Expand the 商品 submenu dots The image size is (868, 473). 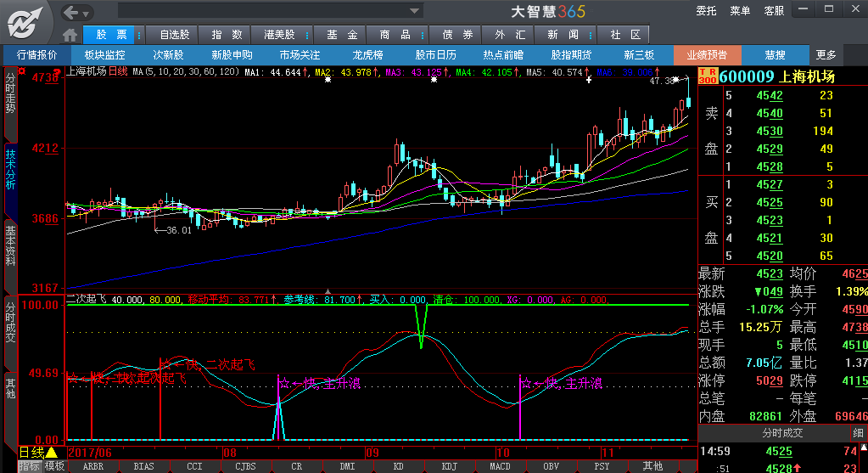point(423,36)
